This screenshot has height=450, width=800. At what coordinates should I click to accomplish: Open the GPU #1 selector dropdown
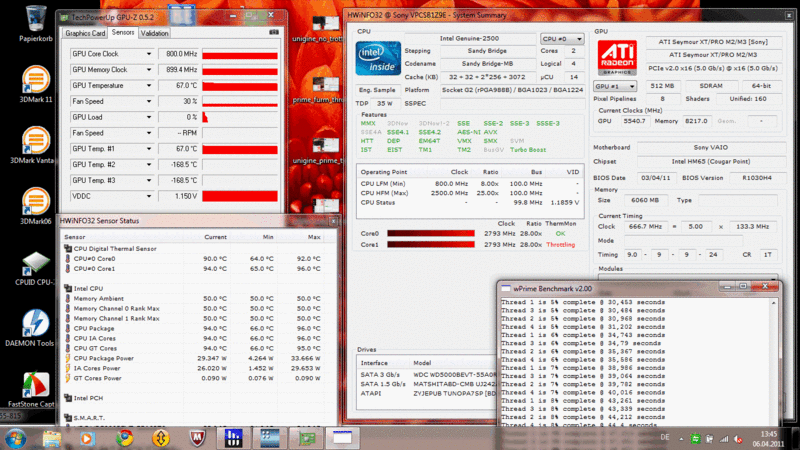[x=615, y=86]
